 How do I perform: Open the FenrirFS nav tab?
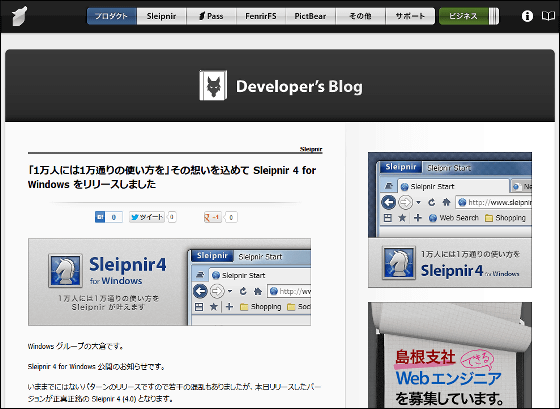261,16
